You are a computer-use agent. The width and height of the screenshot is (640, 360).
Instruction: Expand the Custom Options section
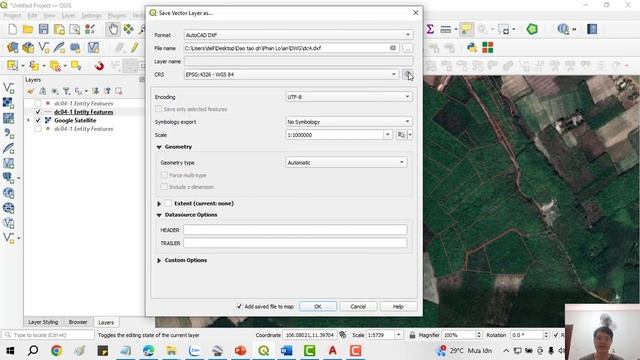pos(159,260)
